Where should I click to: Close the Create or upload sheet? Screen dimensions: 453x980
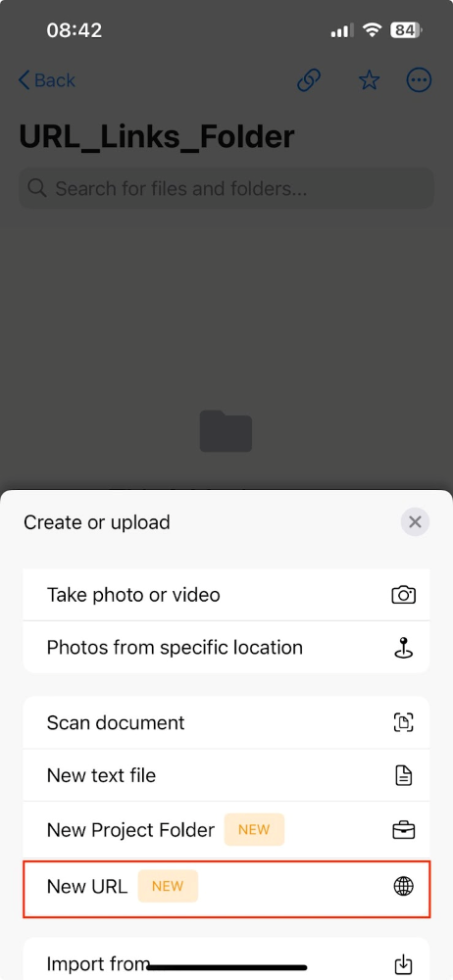point(415,522)
